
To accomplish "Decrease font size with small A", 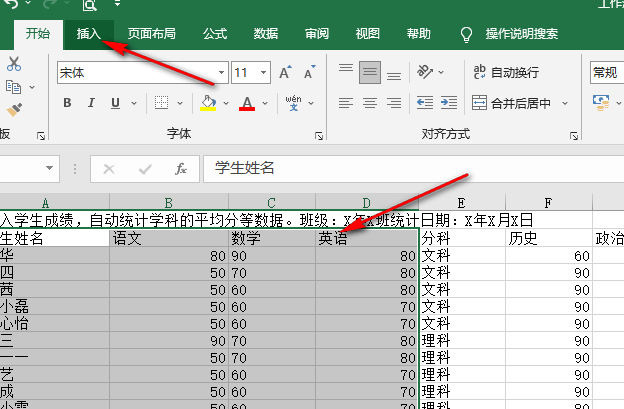I will point(310,72).
